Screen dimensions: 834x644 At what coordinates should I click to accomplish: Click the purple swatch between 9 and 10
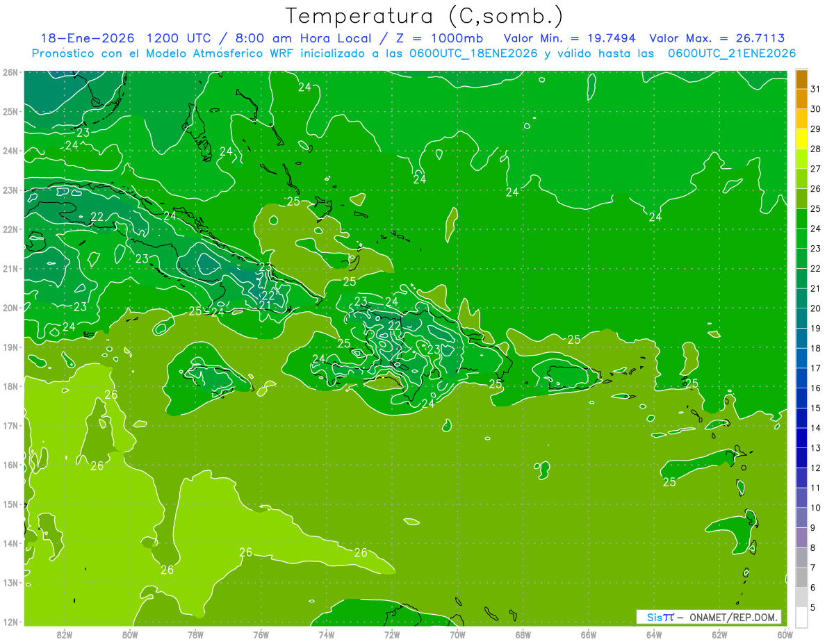801,518
